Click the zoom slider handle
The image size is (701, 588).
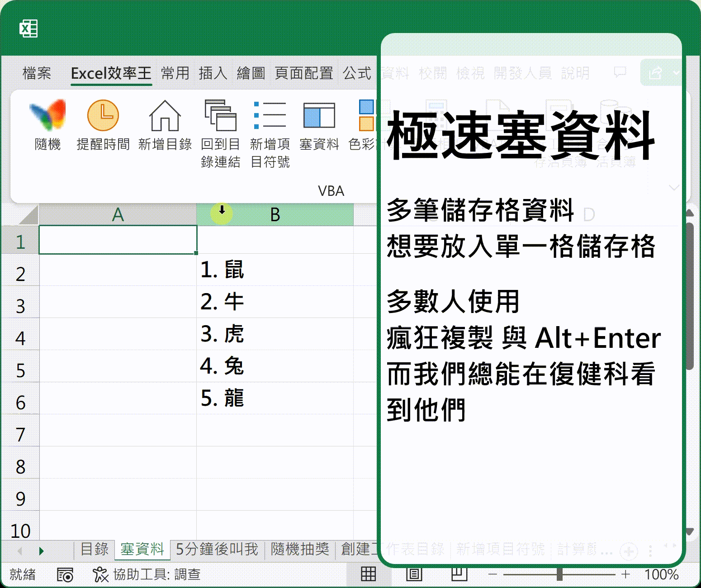(559, 574)
